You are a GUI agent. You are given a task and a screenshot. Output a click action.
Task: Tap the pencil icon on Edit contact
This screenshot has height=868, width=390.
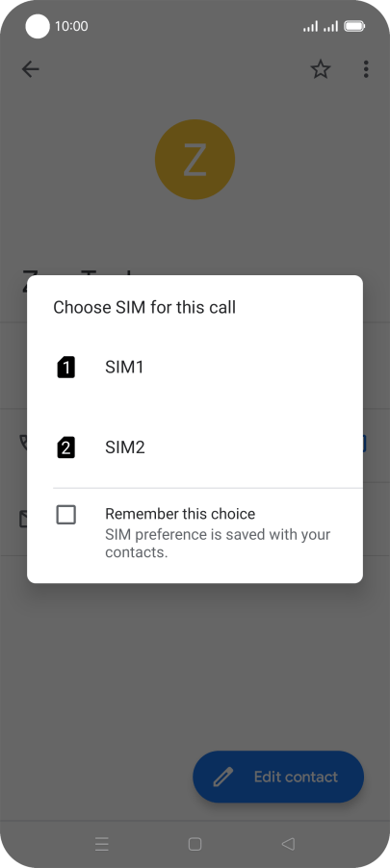222,777
